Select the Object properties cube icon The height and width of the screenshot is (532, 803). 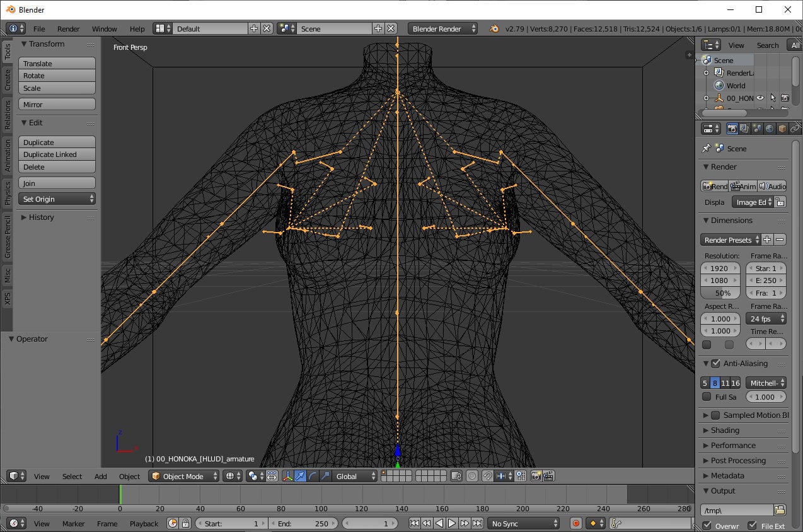782,129
